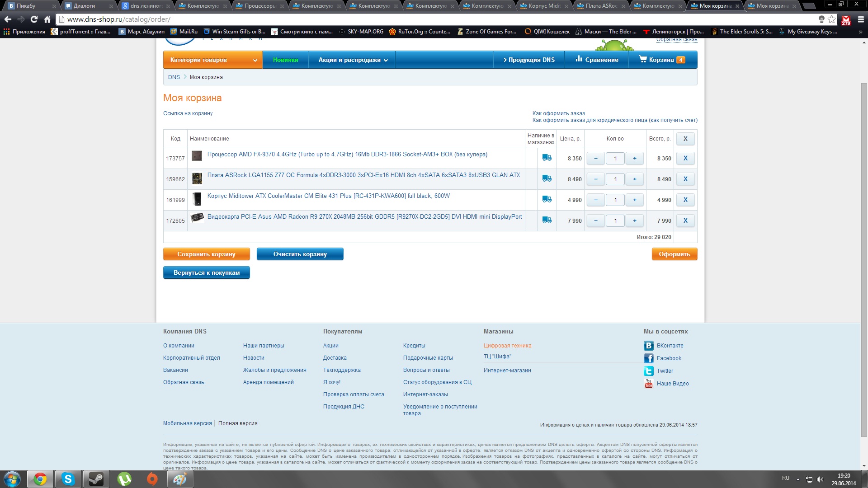Click the shopping cart icon in navigation bar

642,59
